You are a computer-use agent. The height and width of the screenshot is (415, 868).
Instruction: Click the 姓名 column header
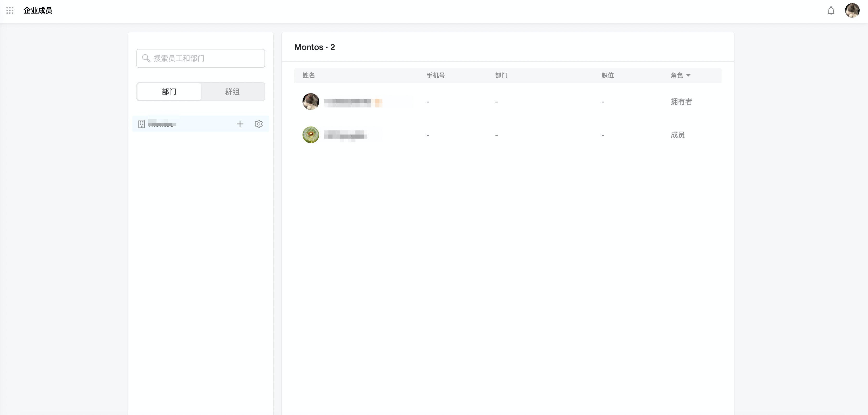coord(308,76)
